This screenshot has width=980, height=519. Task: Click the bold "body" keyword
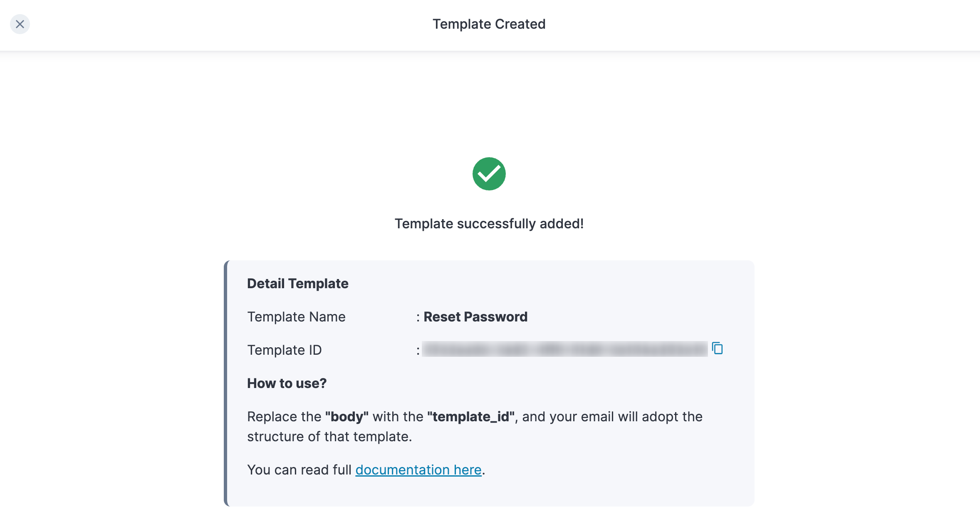click(347, 417)
